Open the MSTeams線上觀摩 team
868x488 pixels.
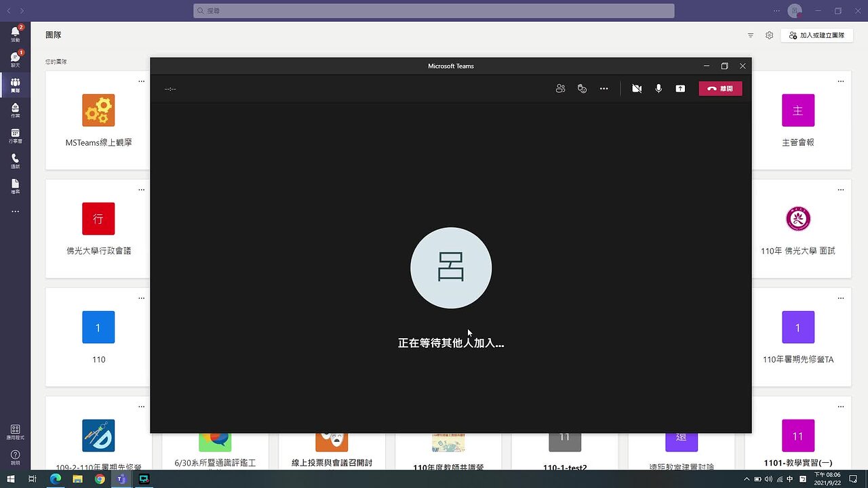click(98, 121)
